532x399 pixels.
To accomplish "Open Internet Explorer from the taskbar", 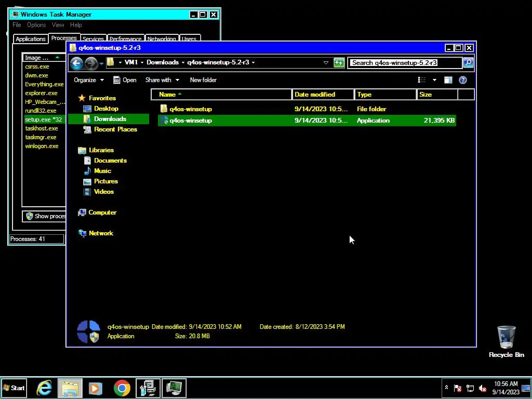I will [x=44, y=388].
